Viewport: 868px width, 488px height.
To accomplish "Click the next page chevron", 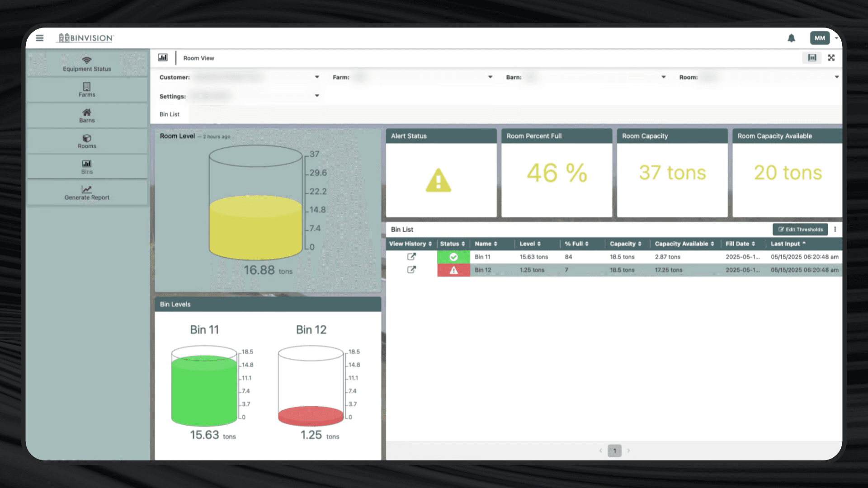I will (629, 450).
